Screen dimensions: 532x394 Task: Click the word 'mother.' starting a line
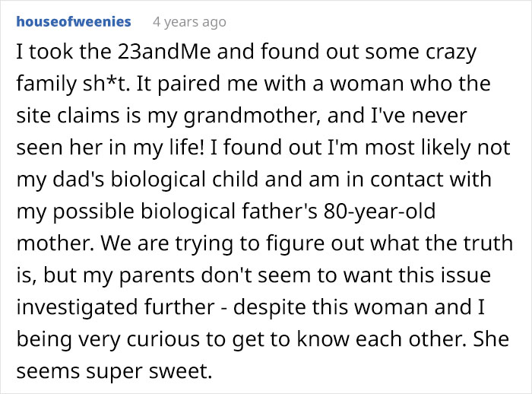point(49,245)
